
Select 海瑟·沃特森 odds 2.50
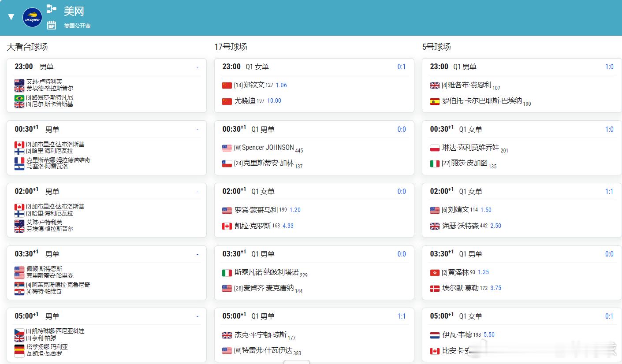coord(495,226)
